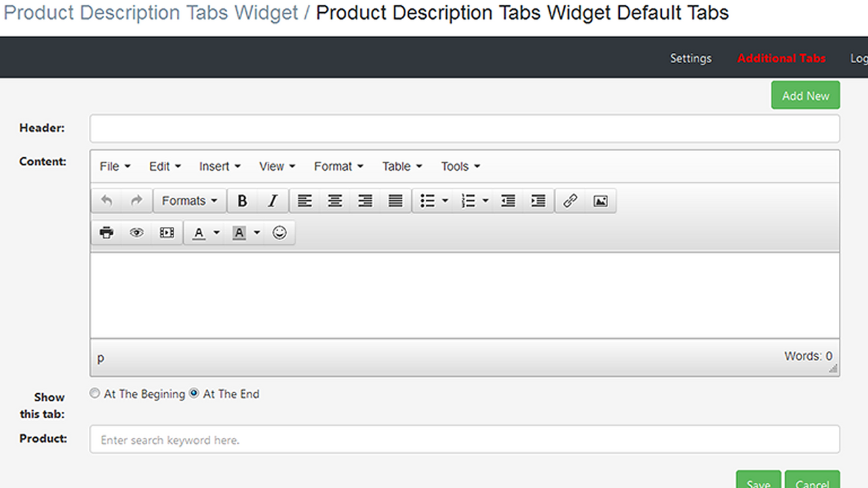Click the 'Words: 0' counter
Viewport: 868px width, 488px height.
[x=808, y=356]
